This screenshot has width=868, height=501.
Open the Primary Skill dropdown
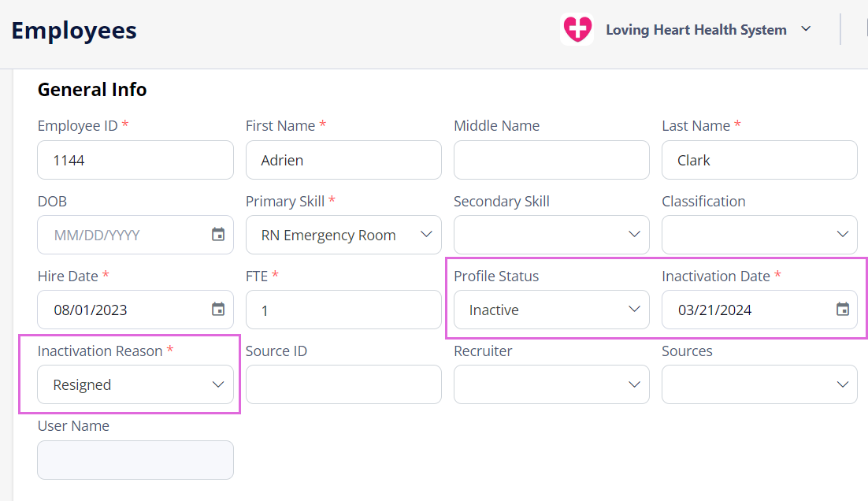tap(343, 235)
